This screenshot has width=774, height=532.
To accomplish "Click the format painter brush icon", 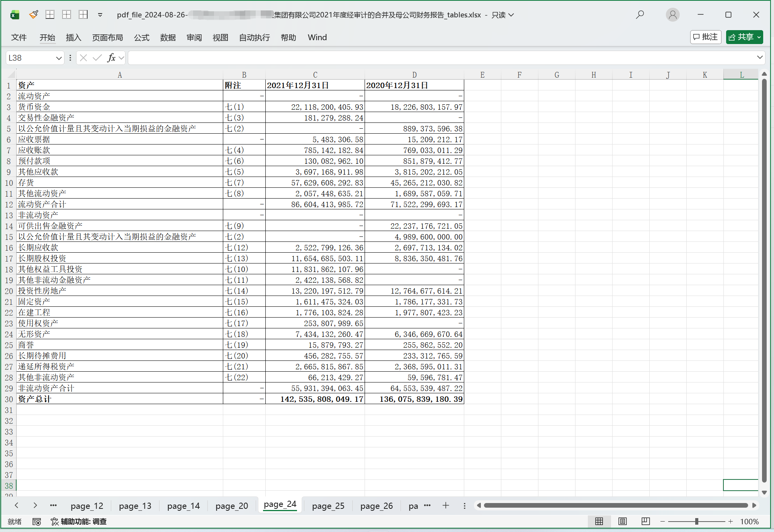I will [x=34, y=15].
